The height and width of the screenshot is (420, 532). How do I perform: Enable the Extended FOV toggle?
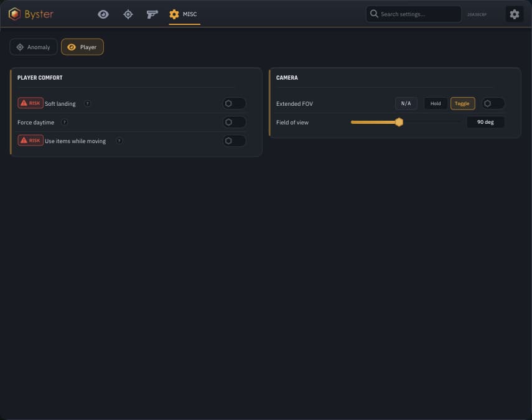493,103
